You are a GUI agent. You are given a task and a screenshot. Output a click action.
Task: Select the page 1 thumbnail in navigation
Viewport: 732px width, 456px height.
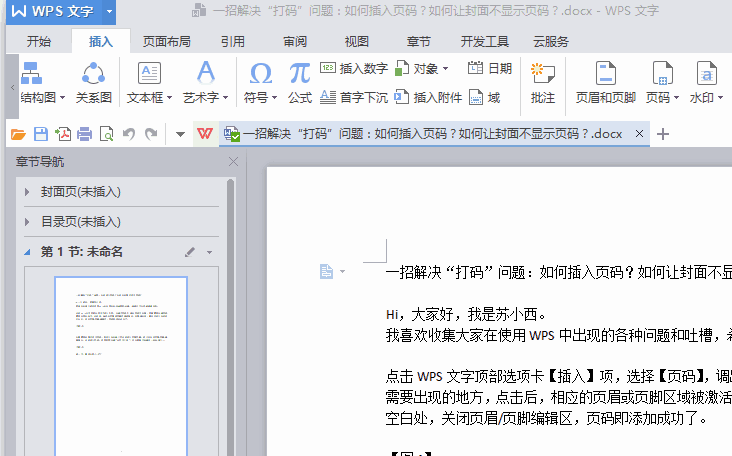121,365
